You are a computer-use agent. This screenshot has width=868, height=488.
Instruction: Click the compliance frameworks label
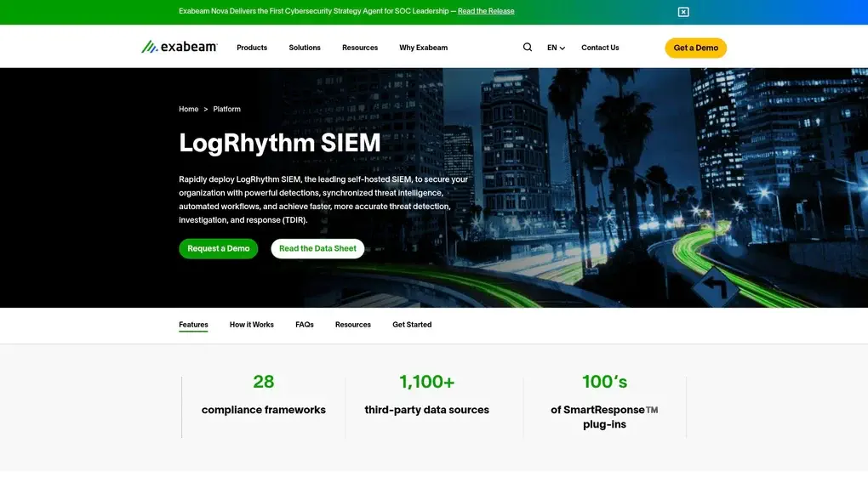(264, 410)
